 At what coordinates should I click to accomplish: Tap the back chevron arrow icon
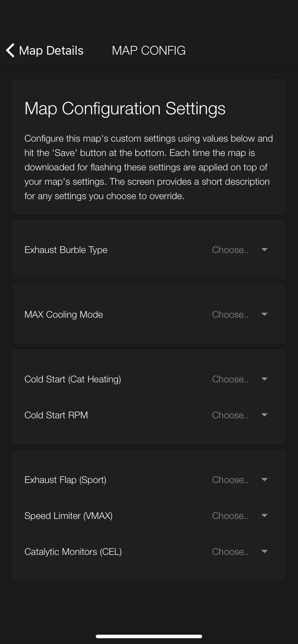click(10, 50)
